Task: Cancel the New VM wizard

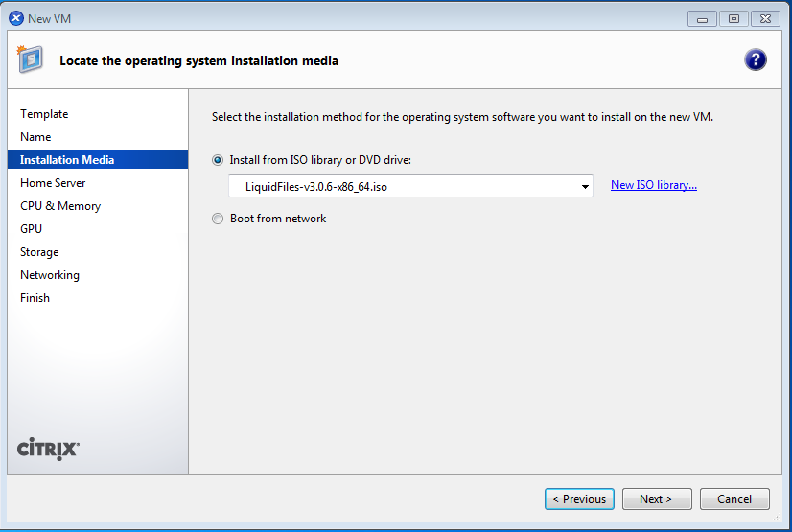Action: point(734,498)
